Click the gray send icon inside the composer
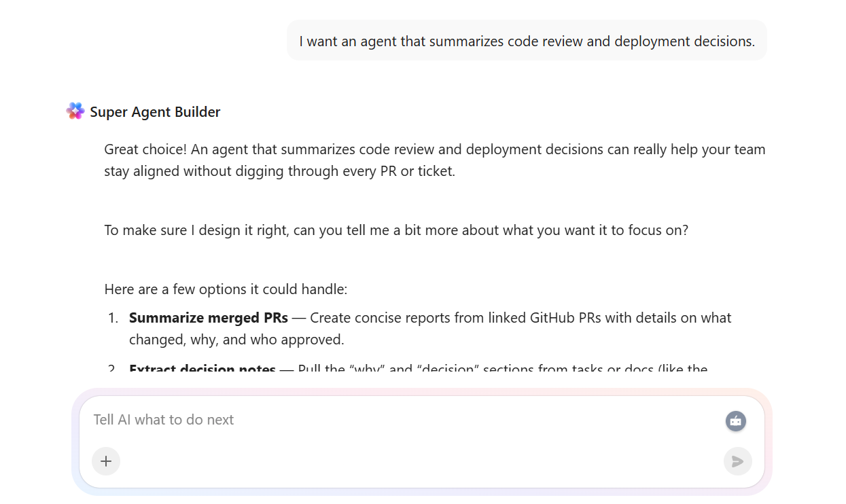846x504 pixels. click(x=737, y=461)
